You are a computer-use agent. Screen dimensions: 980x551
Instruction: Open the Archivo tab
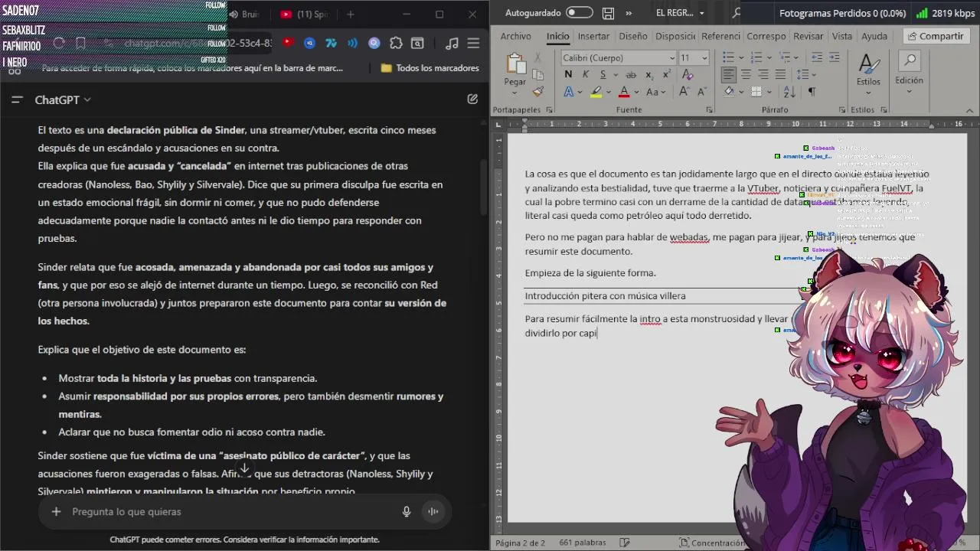(515, 36)
